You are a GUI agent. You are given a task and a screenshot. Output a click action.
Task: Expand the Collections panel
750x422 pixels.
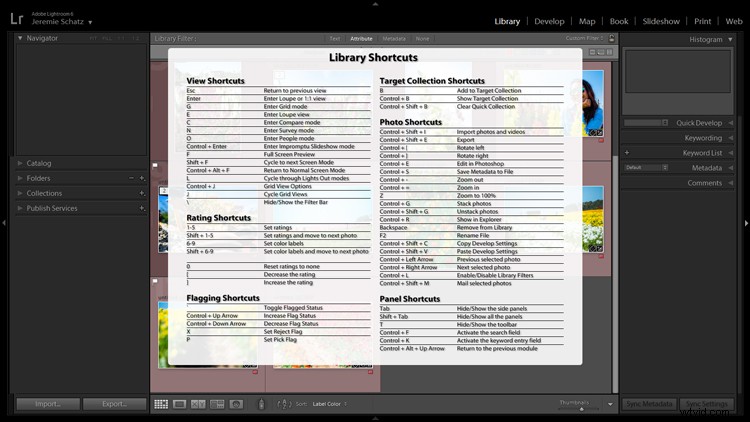(20, 193)
